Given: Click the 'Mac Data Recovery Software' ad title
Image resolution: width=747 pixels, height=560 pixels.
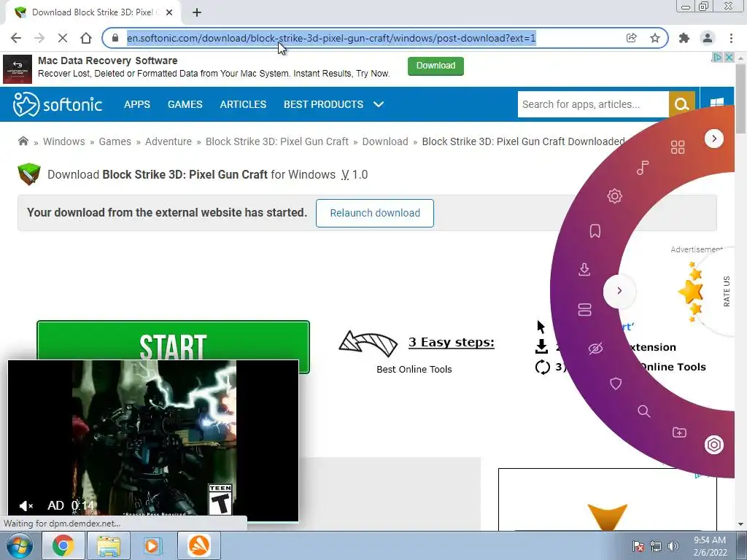Looking at the screenshot, I should pos(108,61).
